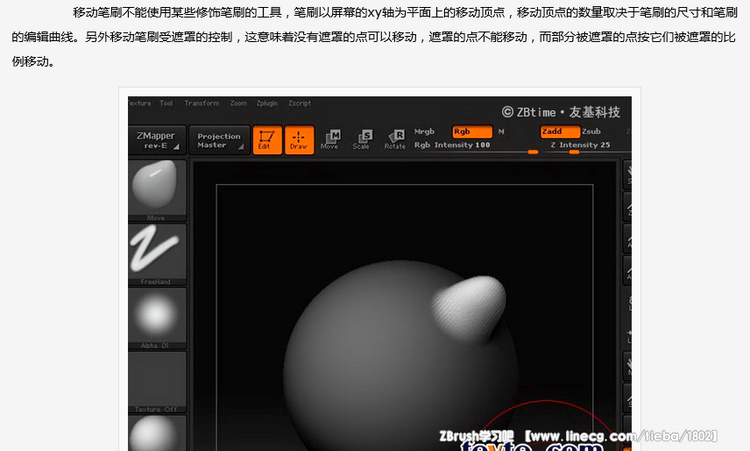Choose the Scale transform tool
Image resolution: width=750 pixels, height=451 pixels.
point(362,140)
